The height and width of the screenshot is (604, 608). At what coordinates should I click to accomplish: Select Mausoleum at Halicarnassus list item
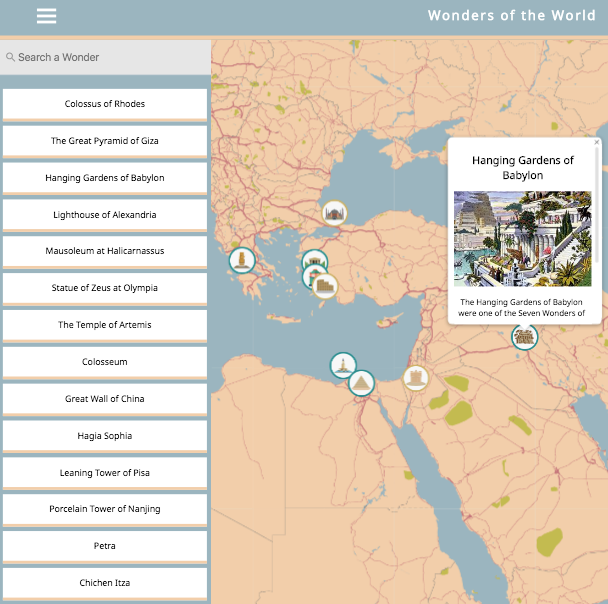(x=105, y=251)
